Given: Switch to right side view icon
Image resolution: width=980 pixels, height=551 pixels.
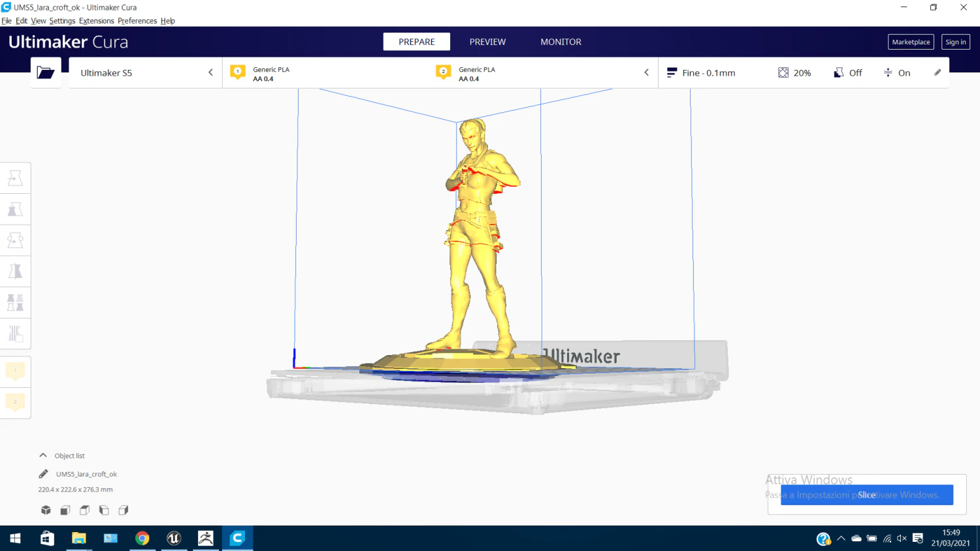Looking at the screenshot, I should [x=123, y=510].
